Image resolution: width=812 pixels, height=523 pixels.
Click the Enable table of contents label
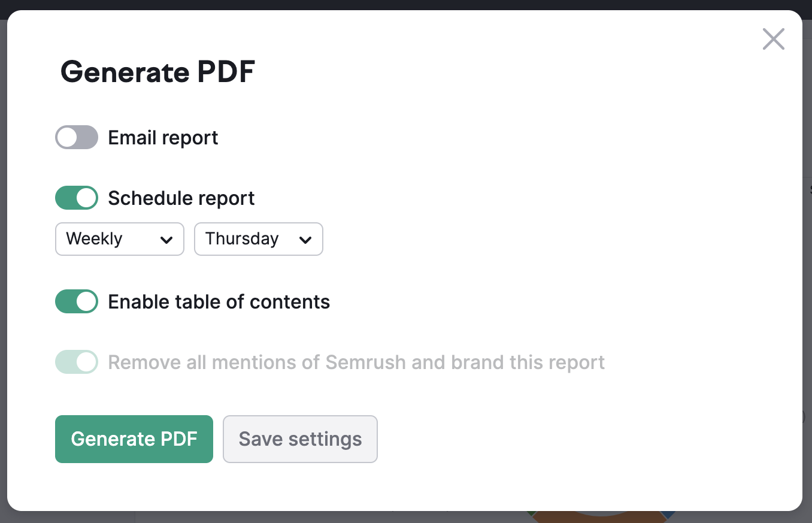pyautogui.click(x=219, y=301)
